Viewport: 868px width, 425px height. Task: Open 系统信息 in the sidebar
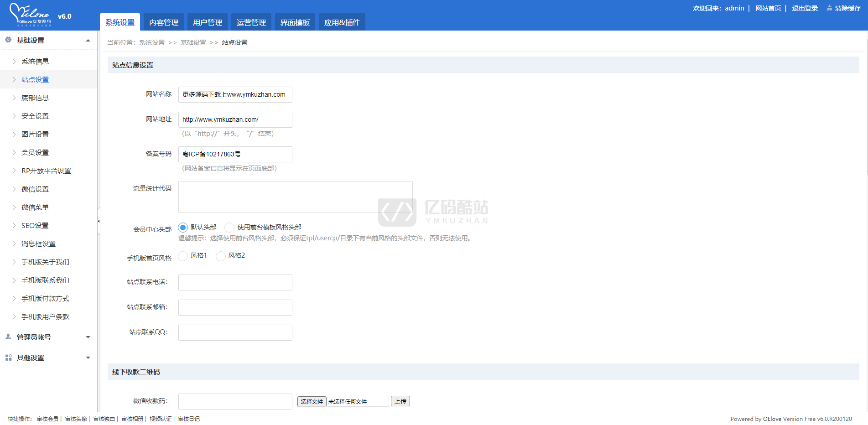click(x=35, y=61)
